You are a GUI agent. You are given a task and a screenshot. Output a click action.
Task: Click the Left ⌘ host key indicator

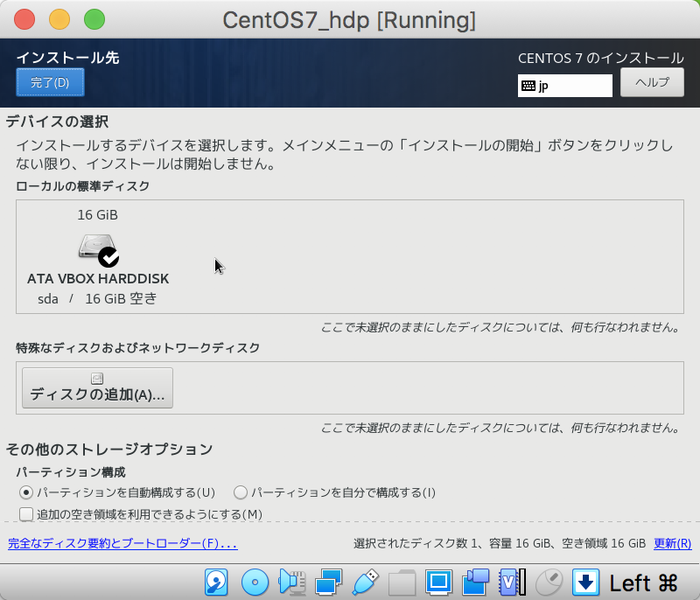click(x=644, y=583)
